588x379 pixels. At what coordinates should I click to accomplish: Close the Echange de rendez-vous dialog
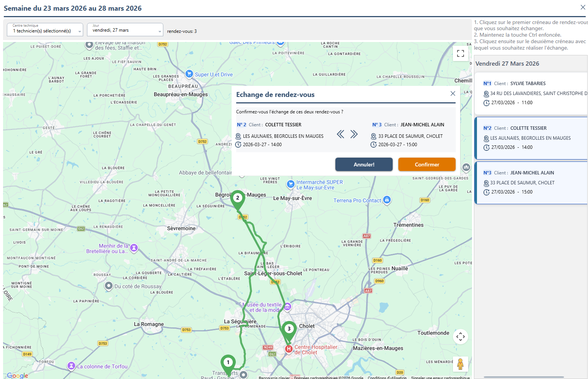pos(453,94)
